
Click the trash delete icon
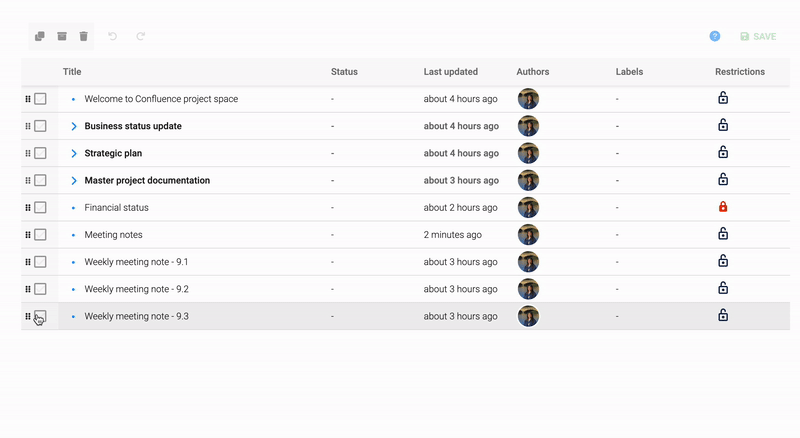tap(84, 36)
